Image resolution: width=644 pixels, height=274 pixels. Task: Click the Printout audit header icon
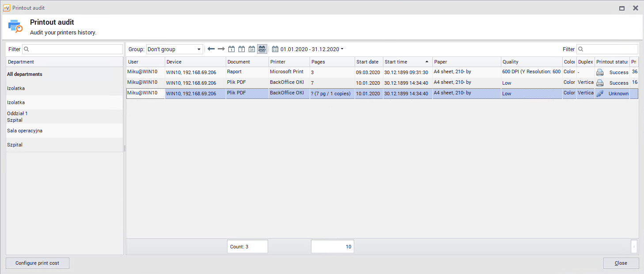[x=15, y=26]
